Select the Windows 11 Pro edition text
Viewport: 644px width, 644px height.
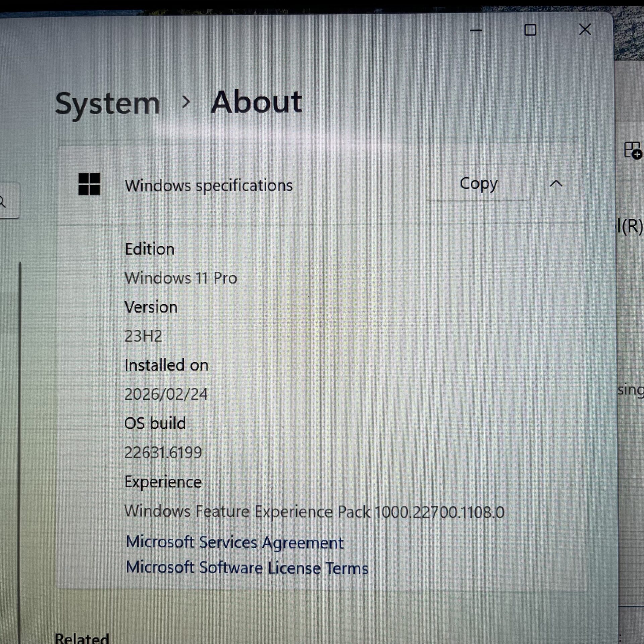(181, 278)
